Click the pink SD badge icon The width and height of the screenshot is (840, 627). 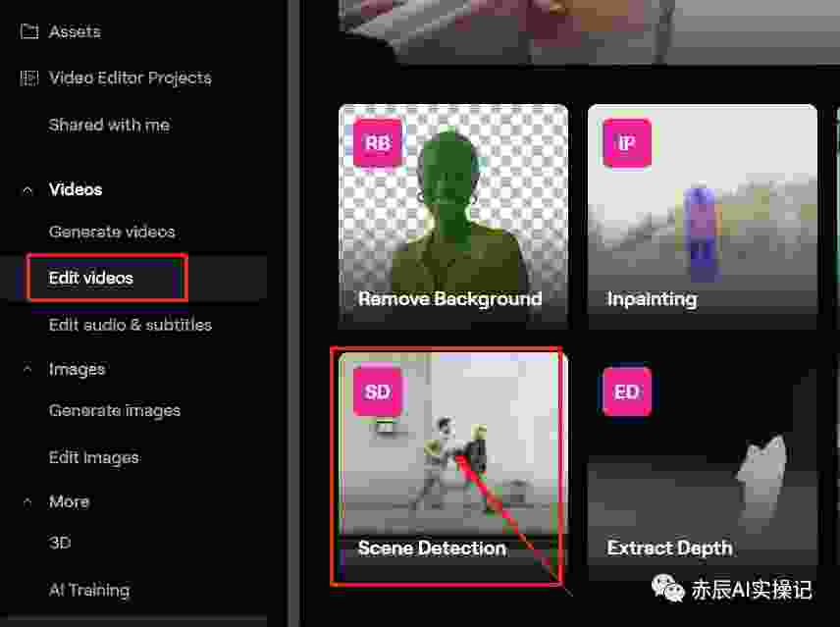(378, 392)
